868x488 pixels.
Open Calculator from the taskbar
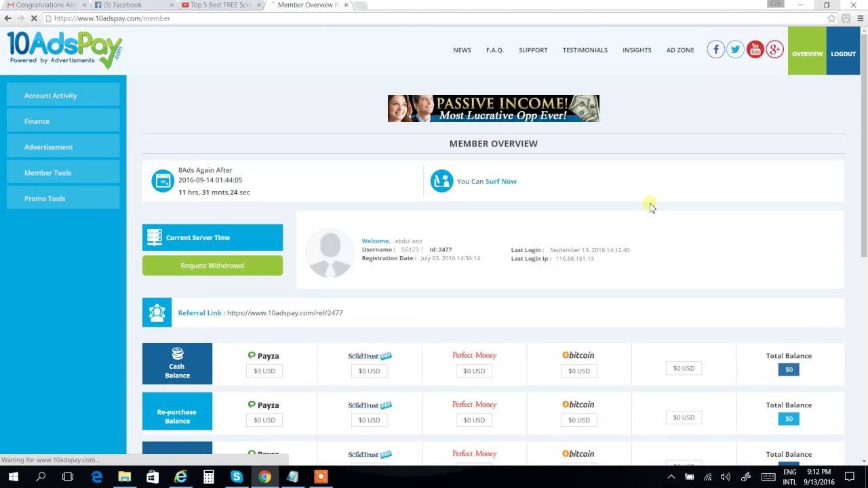point(209,476)
